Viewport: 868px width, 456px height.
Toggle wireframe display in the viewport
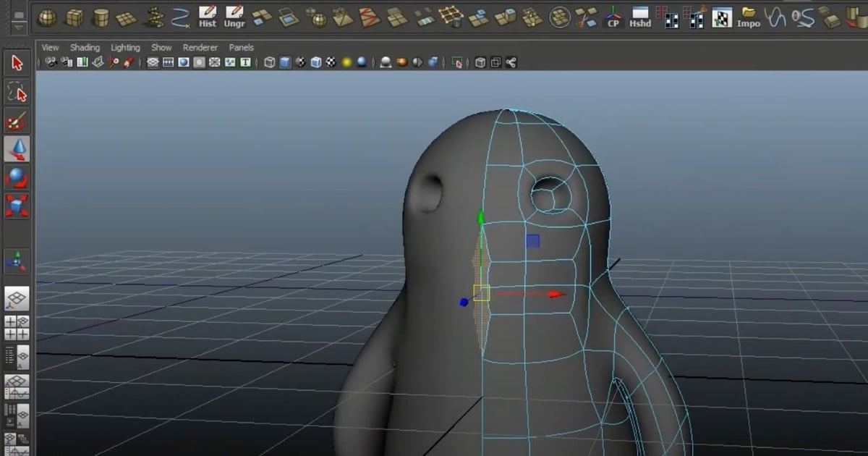pos(268,62)
